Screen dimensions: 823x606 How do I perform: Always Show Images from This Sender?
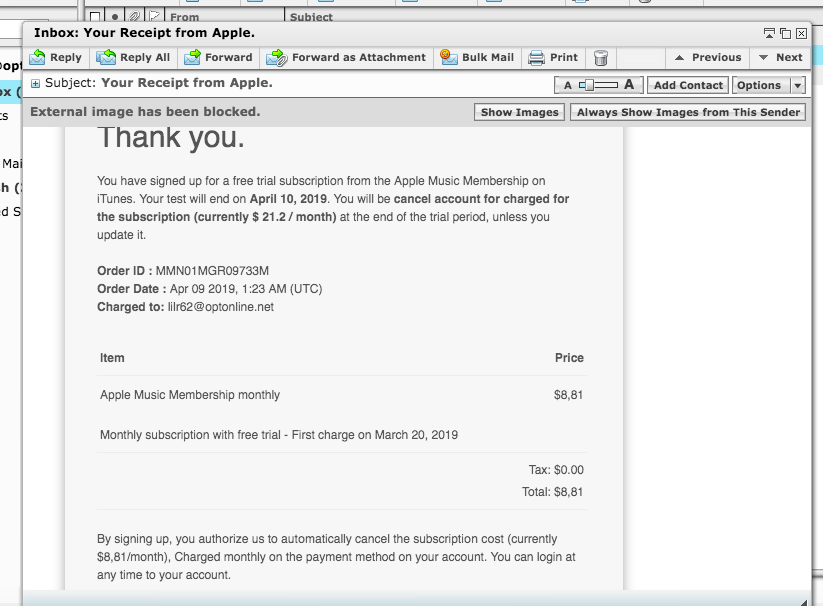(x=688, y=112)
